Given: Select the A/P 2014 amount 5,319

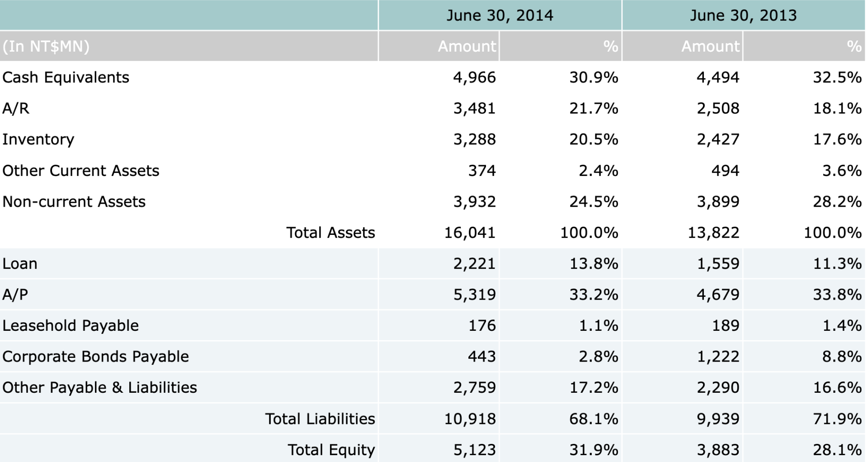Looking at the screenshot, I should (474, 295).
